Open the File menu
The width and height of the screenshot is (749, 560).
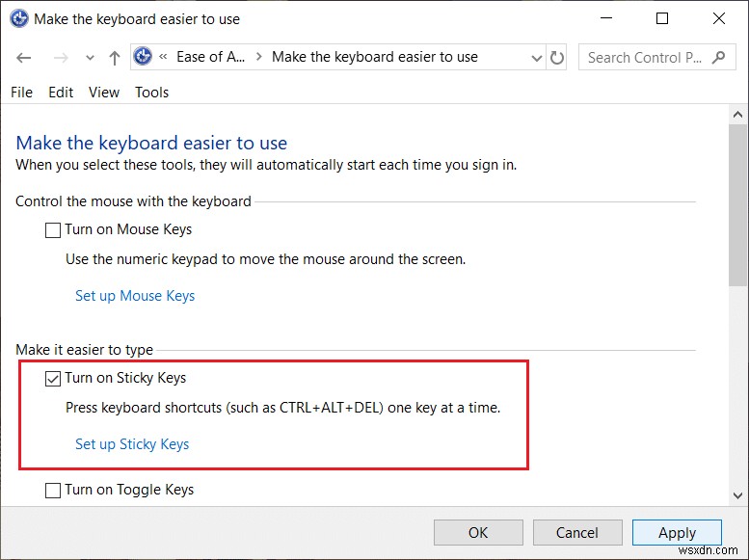click(21, 93)
